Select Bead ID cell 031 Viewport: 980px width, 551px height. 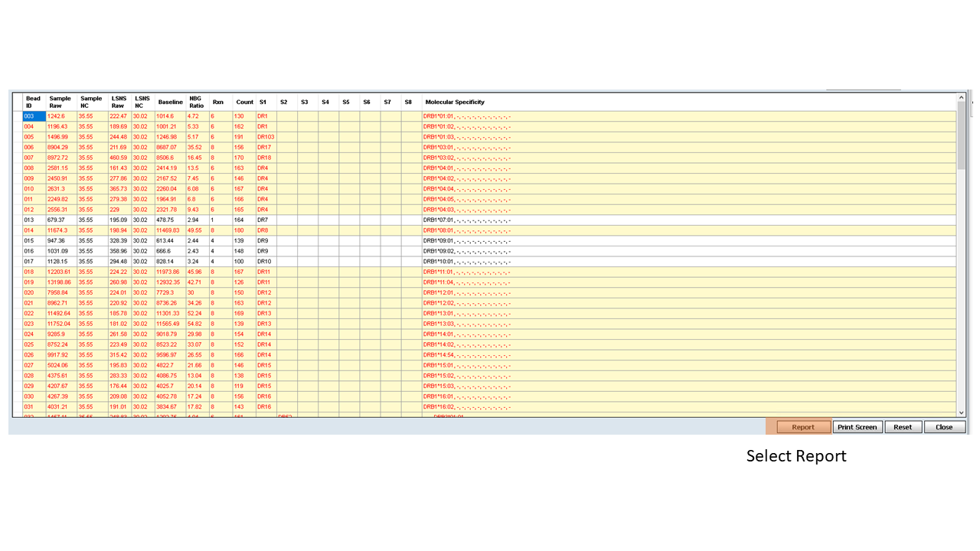(x=34, y=406)
